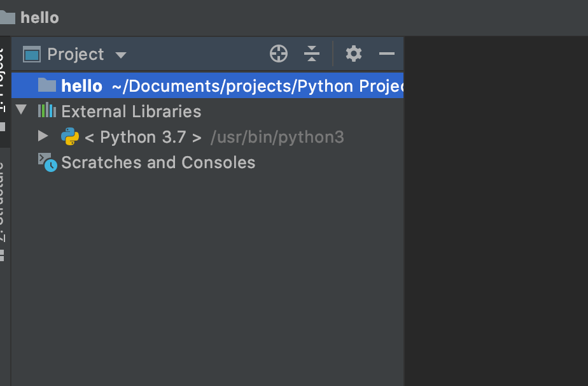Click the folder icon in the navigation bar

[x=6, y=17]
